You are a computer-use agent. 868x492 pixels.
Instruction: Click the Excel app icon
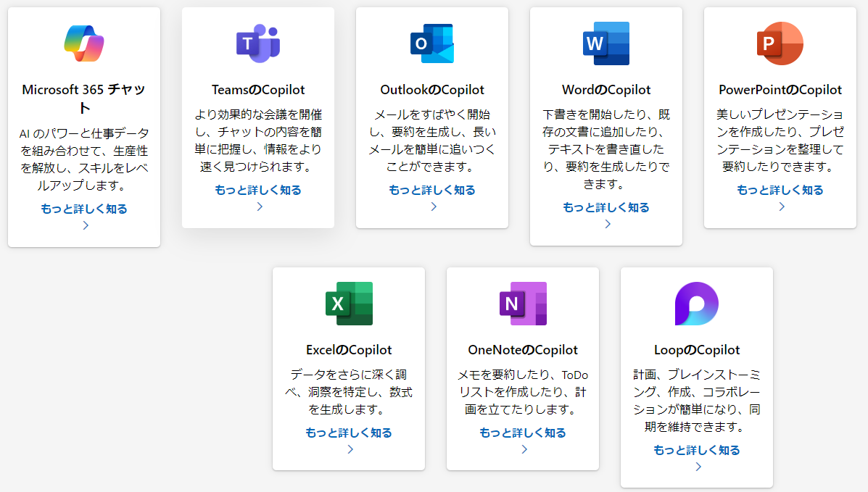tap(349, 304)
